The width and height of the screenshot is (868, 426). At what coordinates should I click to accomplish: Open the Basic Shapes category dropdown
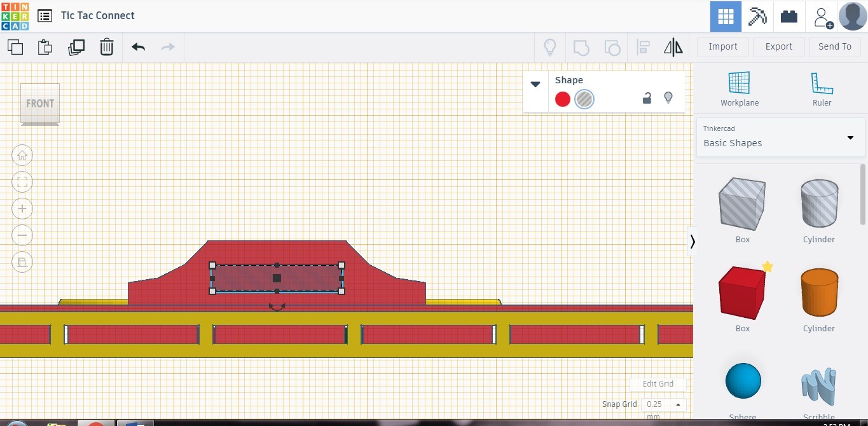click(780, 137)
